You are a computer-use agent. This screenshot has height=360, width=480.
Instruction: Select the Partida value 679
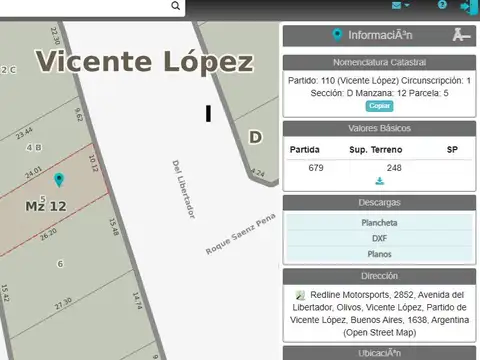(x=316, y=168)
